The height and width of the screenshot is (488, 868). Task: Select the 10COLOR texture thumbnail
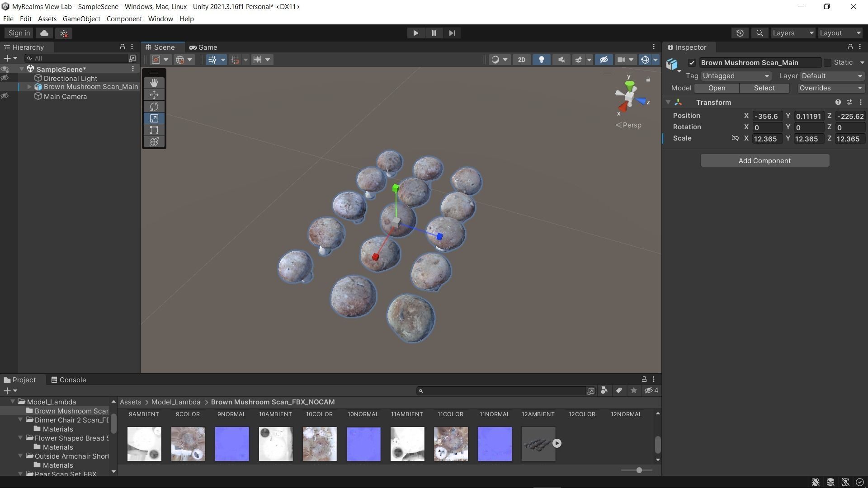[320, 444]
